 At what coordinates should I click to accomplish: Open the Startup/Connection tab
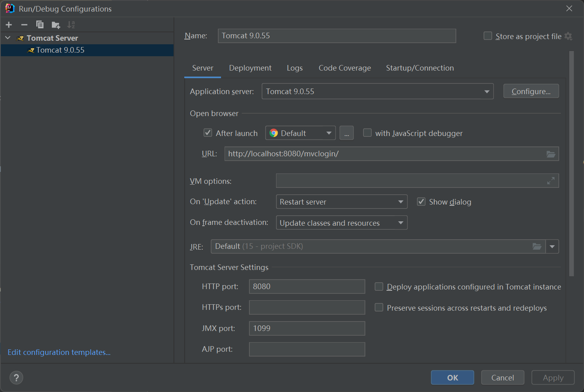tap(420, 68)
